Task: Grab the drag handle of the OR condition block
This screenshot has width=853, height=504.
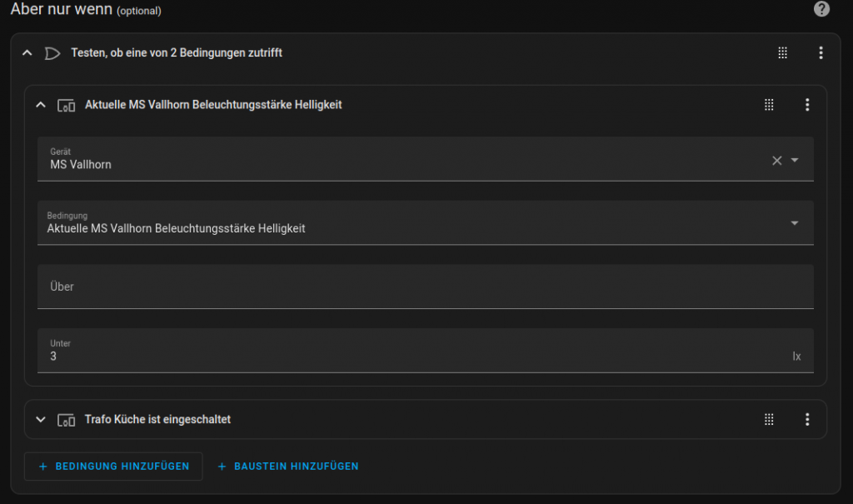Action: [782, 52]
